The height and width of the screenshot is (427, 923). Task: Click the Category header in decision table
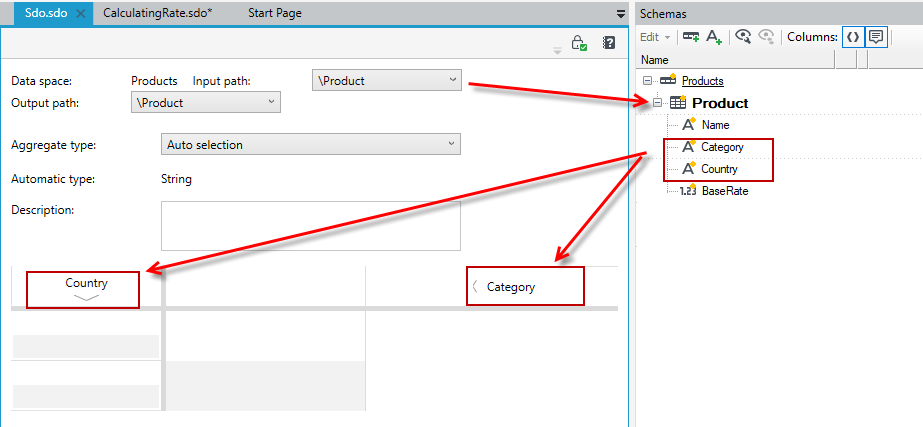[511, 287]
